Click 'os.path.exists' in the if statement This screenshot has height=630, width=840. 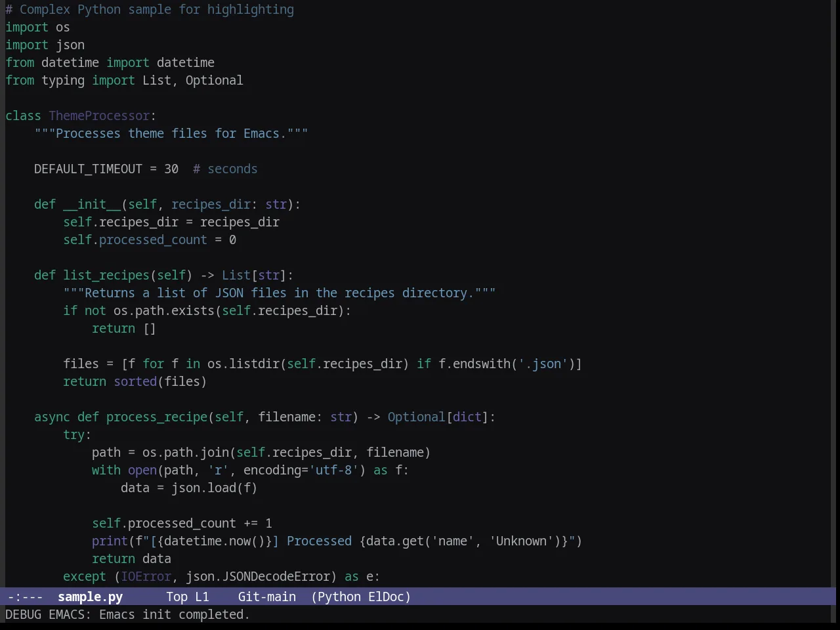click(164, 310)
